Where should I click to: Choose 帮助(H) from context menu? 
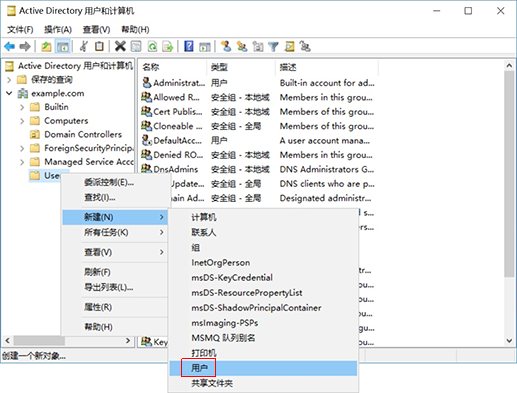114,327
